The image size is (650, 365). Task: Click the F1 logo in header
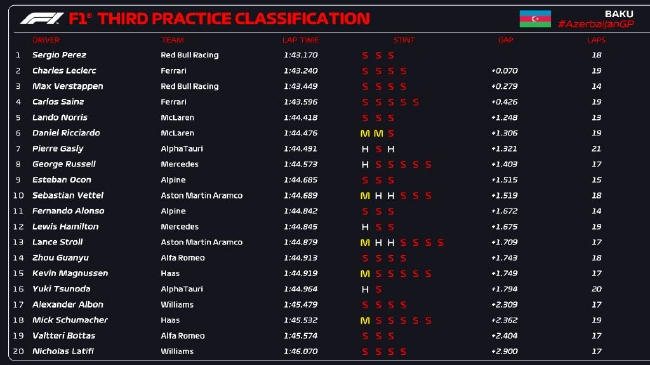click(41, 19)
